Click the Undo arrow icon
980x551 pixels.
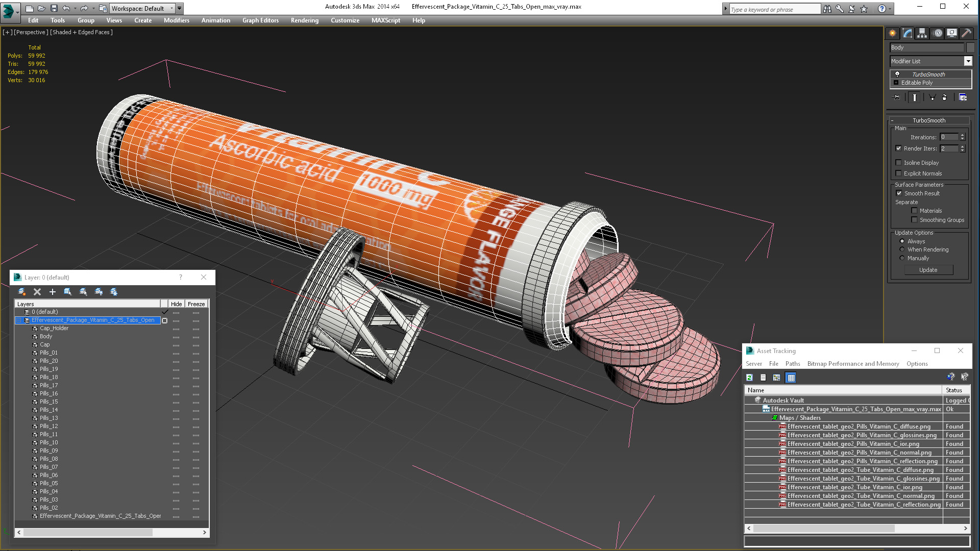(x=66, y=8)
